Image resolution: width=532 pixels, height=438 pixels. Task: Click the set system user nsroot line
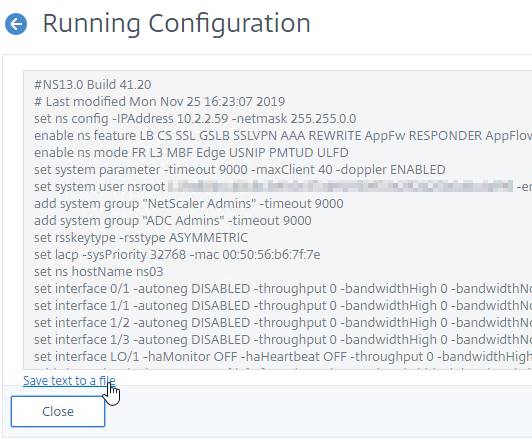tap(283, 186)
